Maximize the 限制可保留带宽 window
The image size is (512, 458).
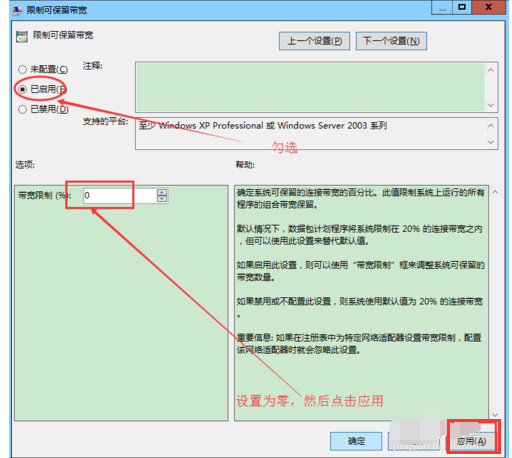click(x=462, y=7)
